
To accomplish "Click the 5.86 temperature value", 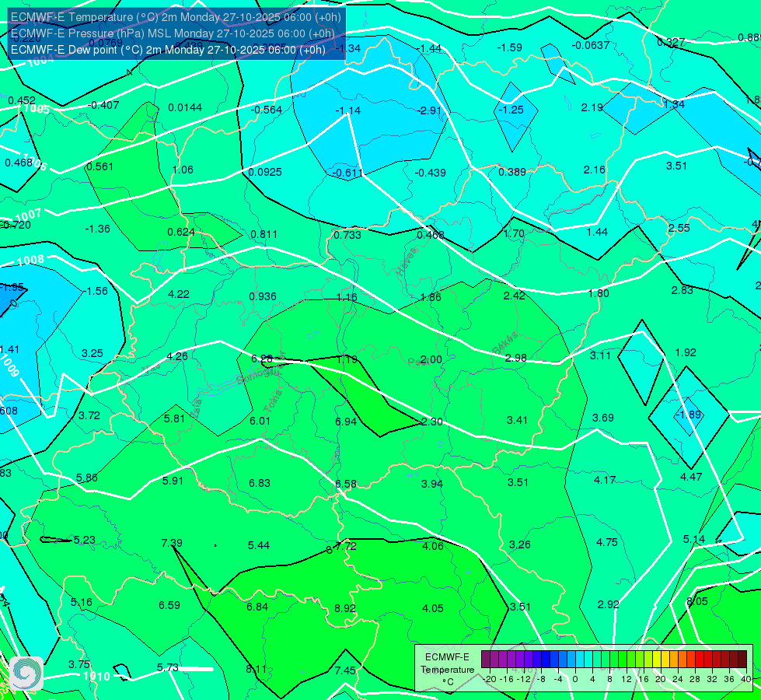I will point(87,478).
